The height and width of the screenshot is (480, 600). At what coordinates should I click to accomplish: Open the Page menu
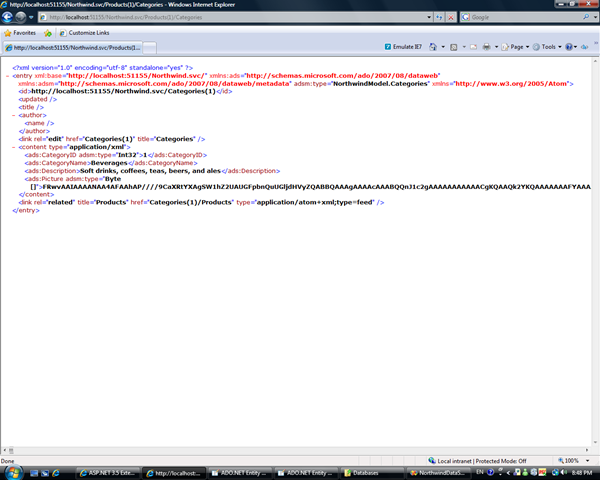pos(515,47)
